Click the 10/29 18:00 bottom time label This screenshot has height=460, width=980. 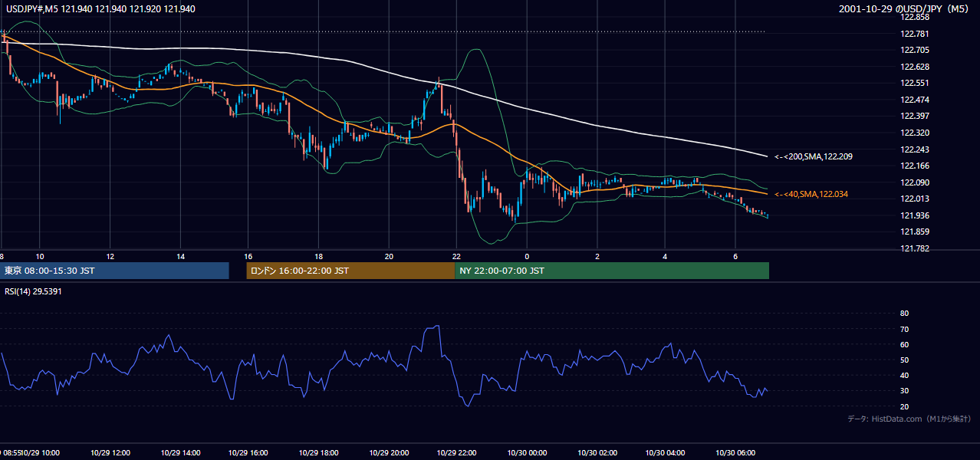tap(319, 453)
